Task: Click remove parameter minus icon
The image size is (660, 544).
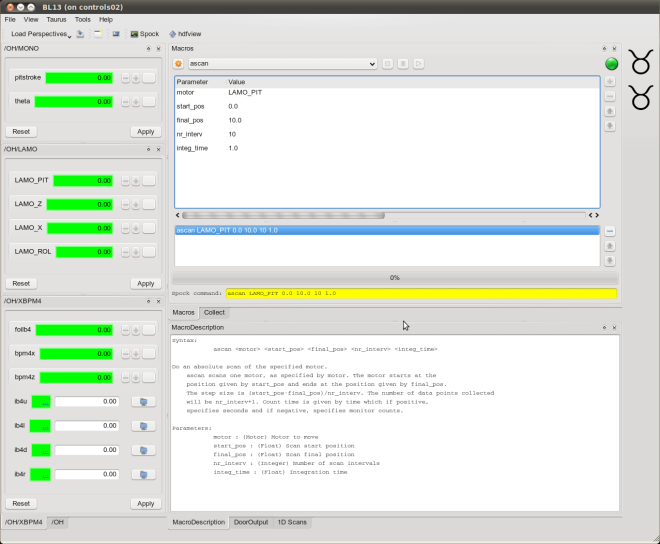Action: (609, 96)
